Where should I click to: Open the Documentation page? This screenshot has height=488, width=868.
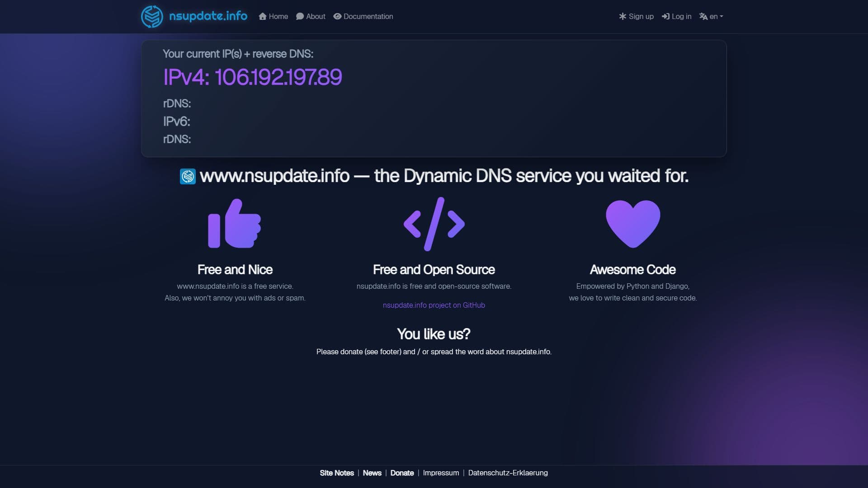point(363,17)
